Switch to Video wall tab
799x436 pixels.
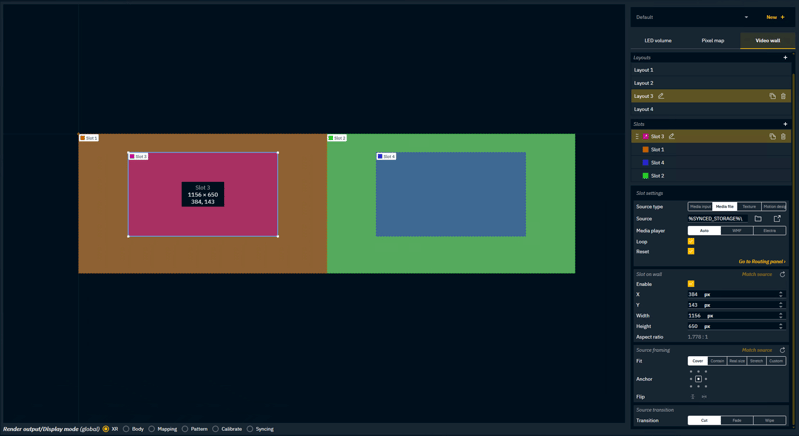point(767,40)
